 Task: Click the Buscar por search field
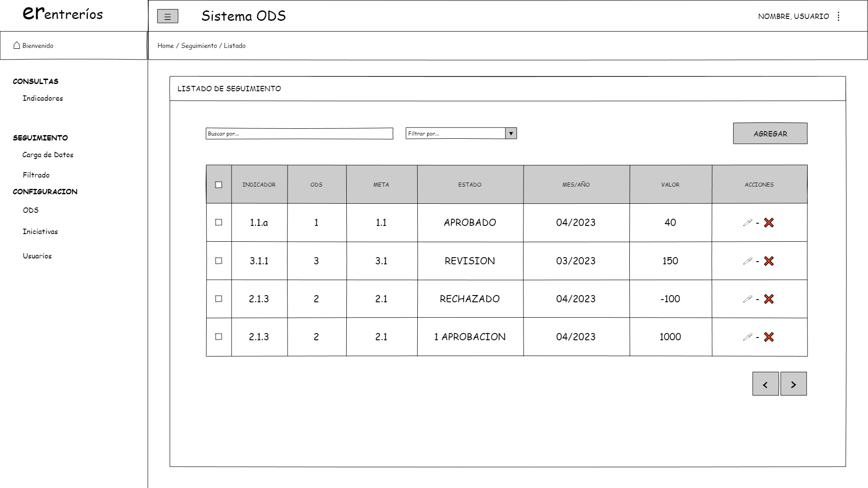tap(299, 134)
